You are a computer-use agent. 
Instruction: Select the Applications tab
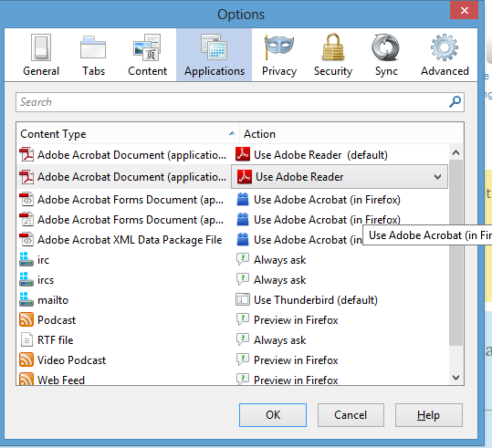click(x=214, y=55)
